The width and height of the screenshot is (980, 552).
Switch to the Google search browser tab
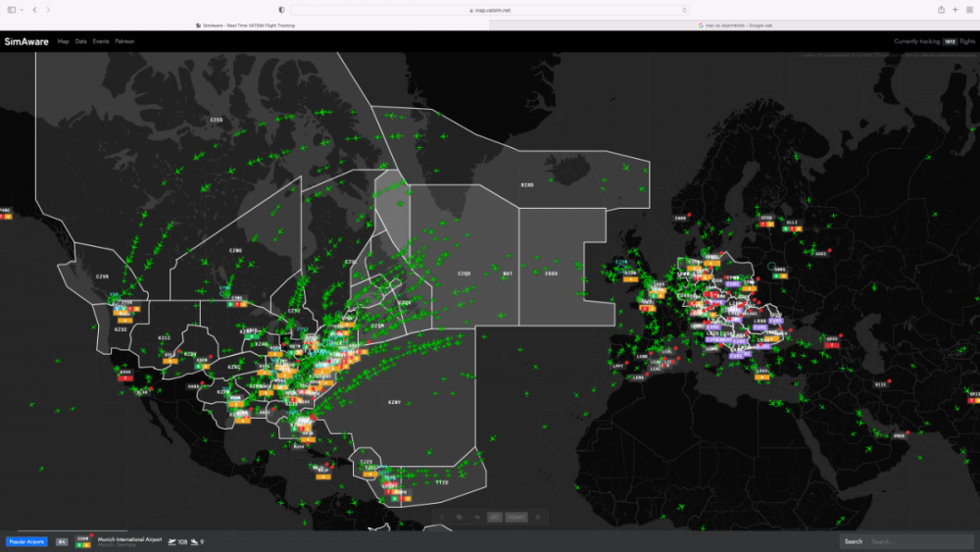(734, 25)
